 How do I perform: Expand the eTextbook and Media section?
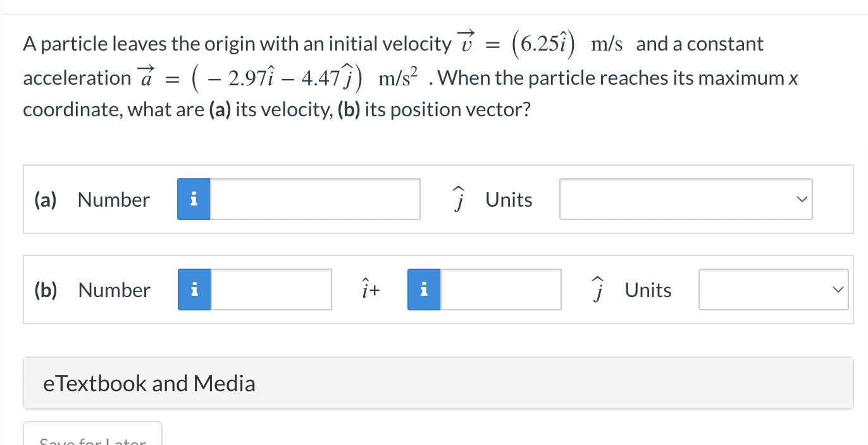pyautogui.click(x=150, y=383)
